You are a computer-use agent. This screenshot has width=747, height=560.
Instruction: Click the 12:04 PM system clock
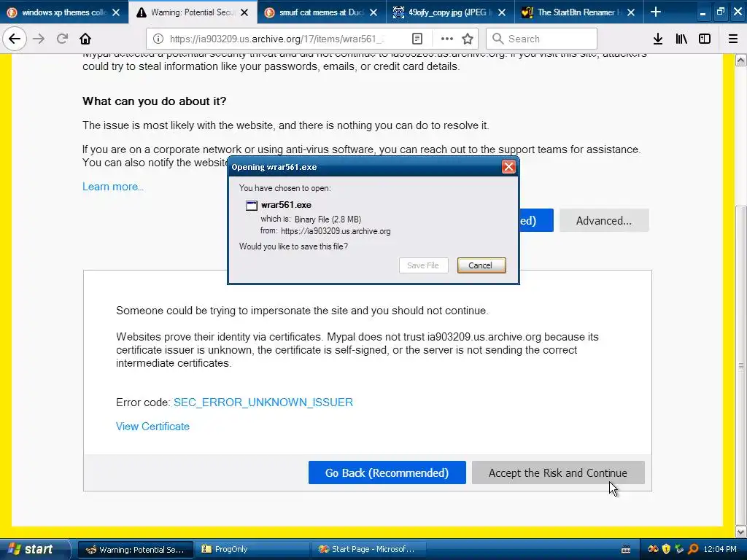coord(720,549)
